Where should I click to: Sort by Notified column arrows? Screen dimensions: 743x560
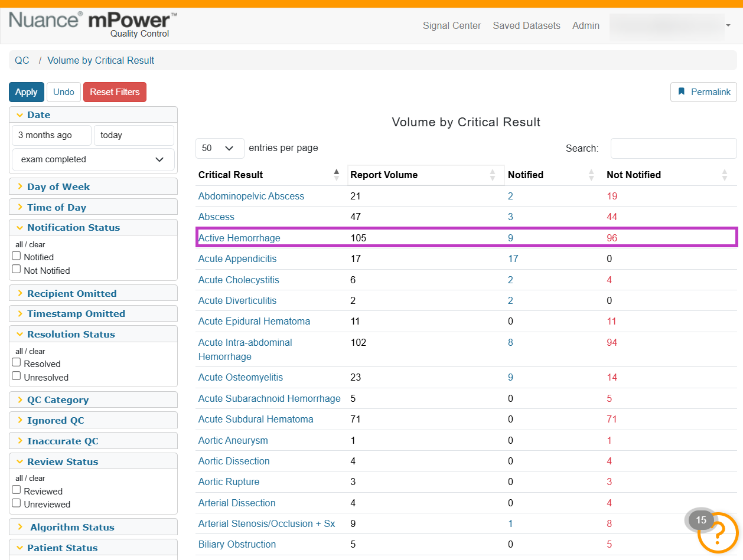[x=591, y=175]
